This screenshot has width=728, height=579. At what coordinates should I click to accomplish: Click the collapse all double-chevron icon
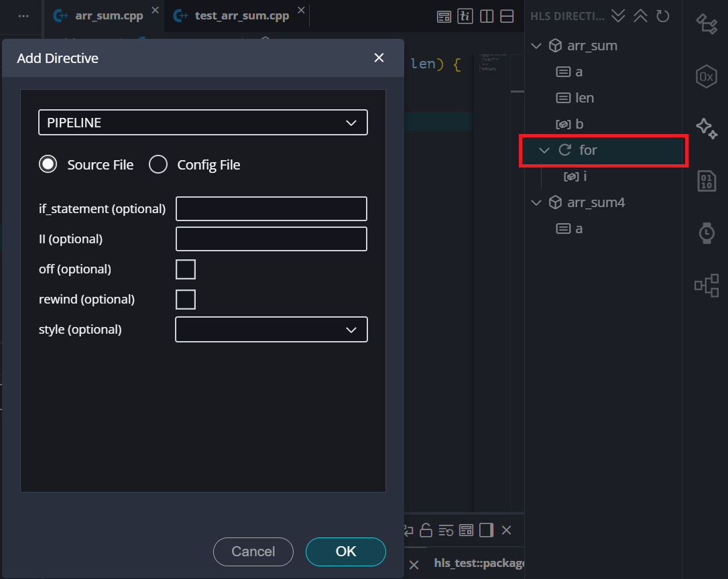click(640, 16)
